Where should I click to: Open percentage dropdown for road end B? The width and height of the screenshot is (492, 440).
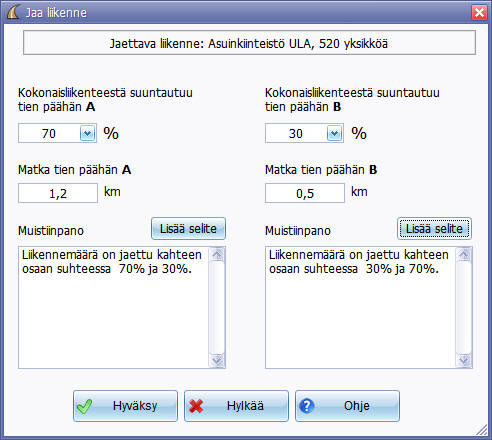(x=335, y=133)
